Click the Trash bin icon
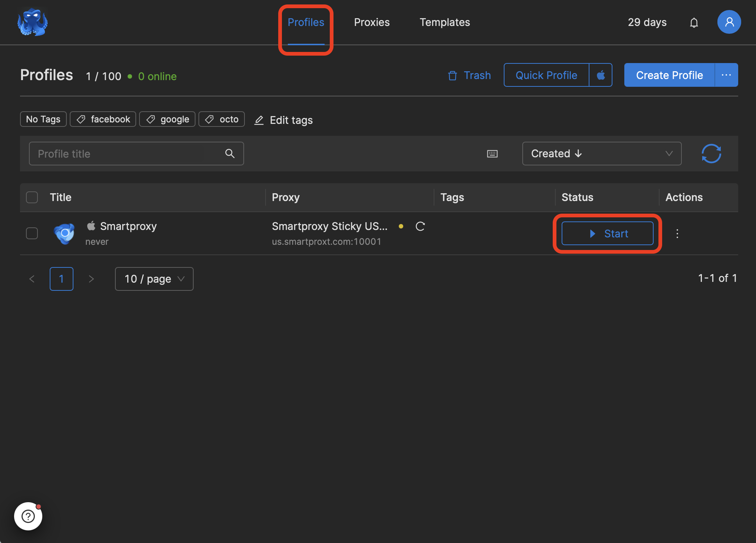 (x=453, y=76)
